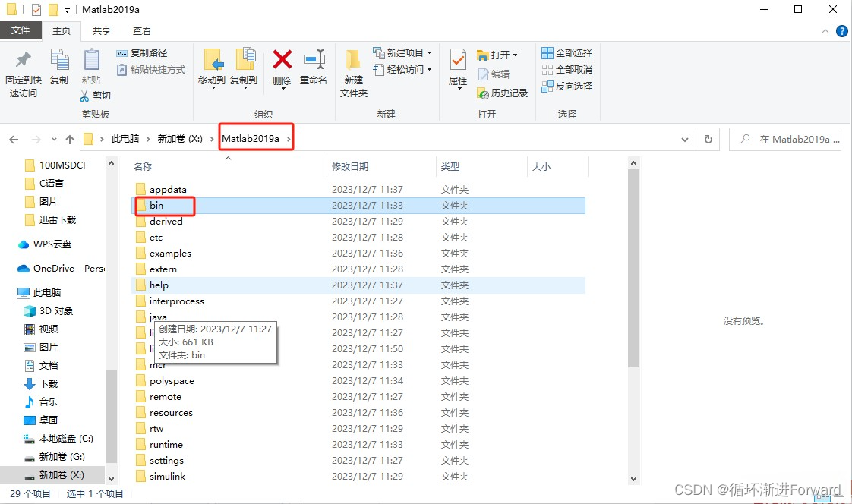Open the Open (打开) dropdown
Screen dimensions: 852x504
pos(497,55)
